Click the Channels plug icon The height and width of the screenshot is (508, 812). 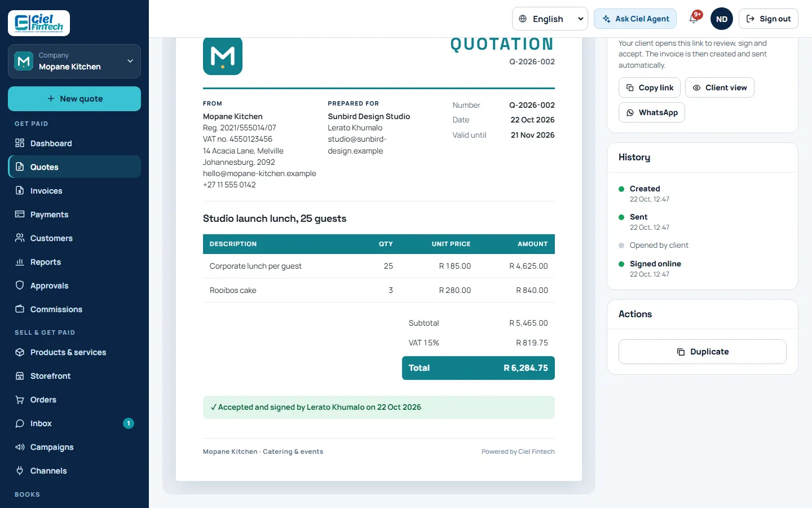(x=20, y=471)
